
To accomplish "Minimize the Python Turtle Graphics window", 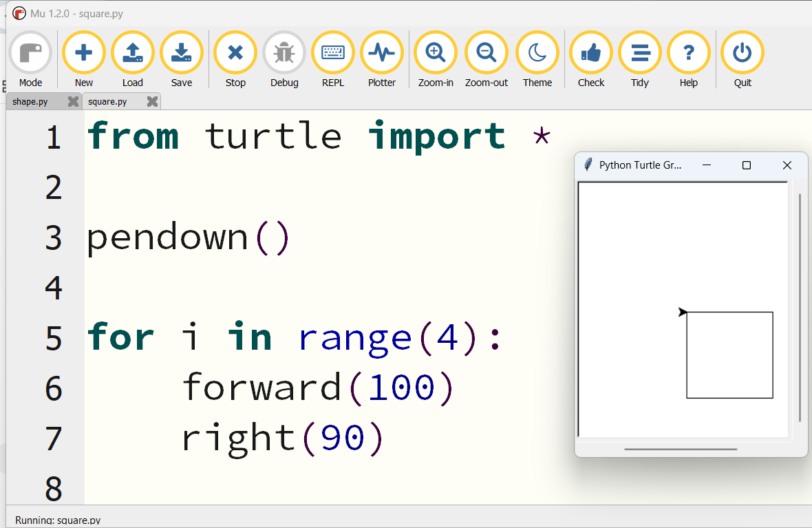I will pos(706,165).
